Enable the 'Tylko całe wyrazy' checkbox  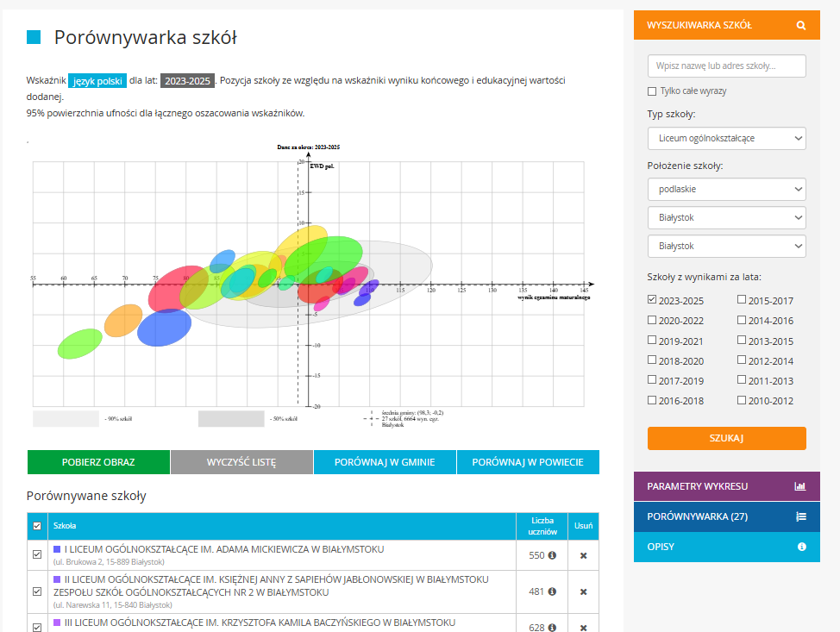click(652, 91)
